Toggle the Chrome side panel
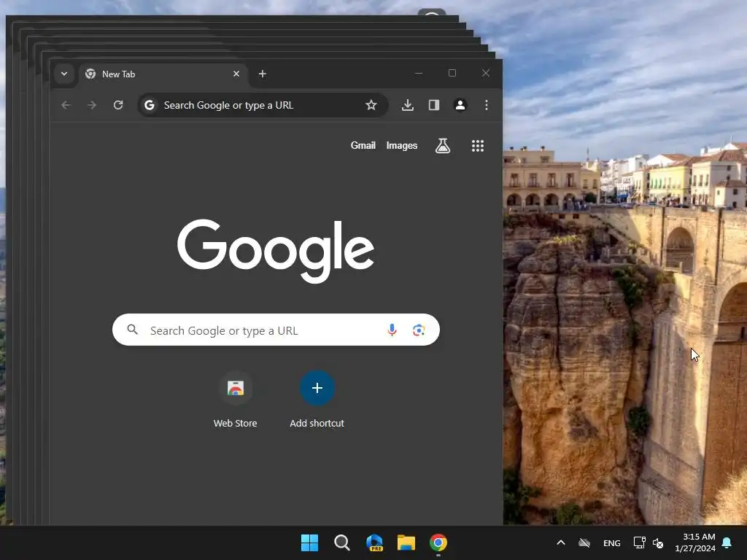747x560 pixels. pos(433,105)
